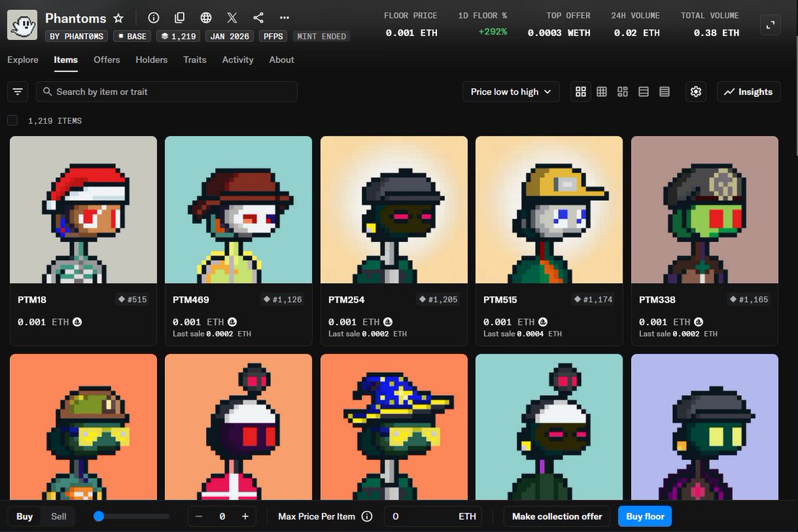The height and width of the screenshot is (532, 798).
Task: Click the +292% floor change value
Action: pos(493,32)
